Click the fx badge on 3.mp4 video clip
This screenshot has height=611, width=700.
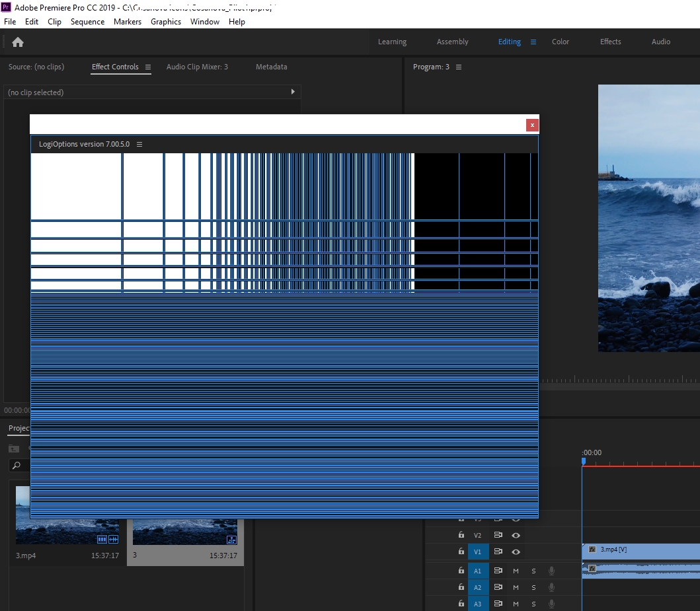(x=592, y=550)
